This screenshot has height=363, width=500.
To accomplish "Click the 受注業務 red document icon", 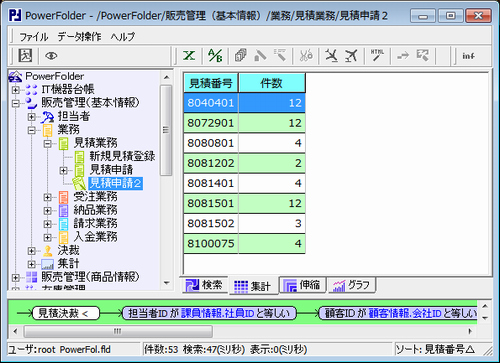I will tap(63, 197).
